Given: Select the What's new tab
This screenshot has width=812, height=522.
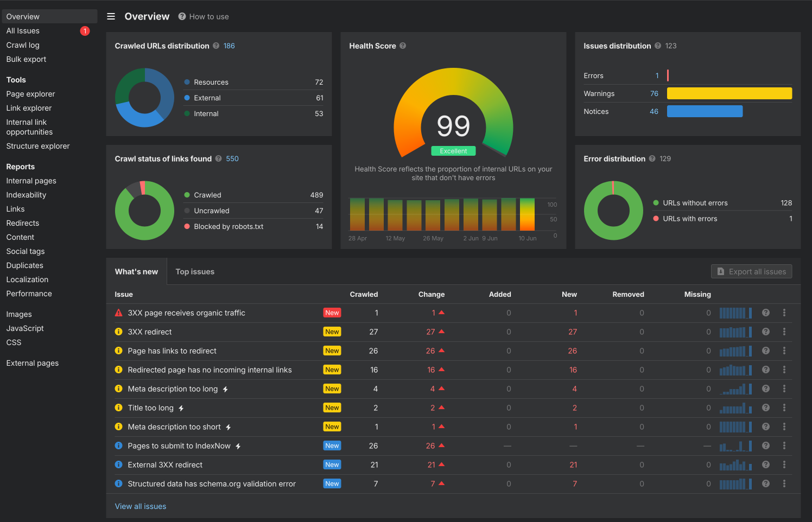Looking at the screenshot, I should point(136,271).
